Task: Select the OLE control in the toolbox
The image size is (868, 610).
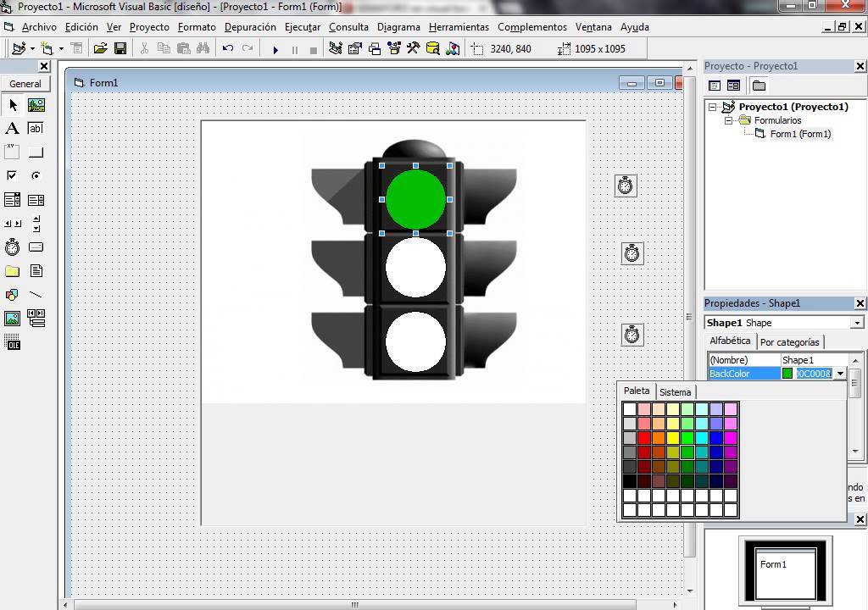Action: tap(12, 342)
